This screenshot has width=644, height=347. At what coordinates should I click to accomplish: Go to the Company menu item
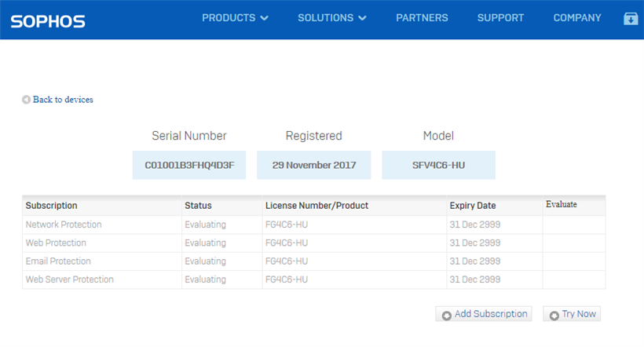point(577,18)
